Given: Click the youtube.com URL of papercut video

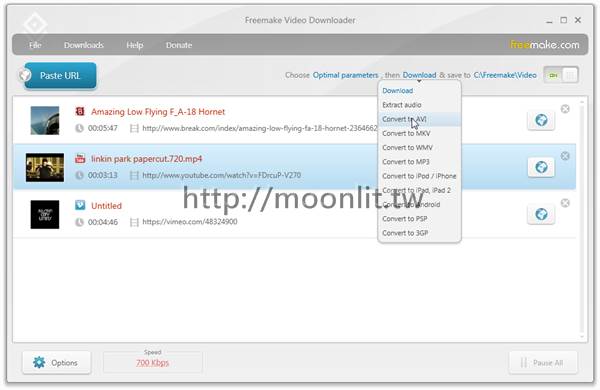Looking at the screenshot, I should coord(222,175).
